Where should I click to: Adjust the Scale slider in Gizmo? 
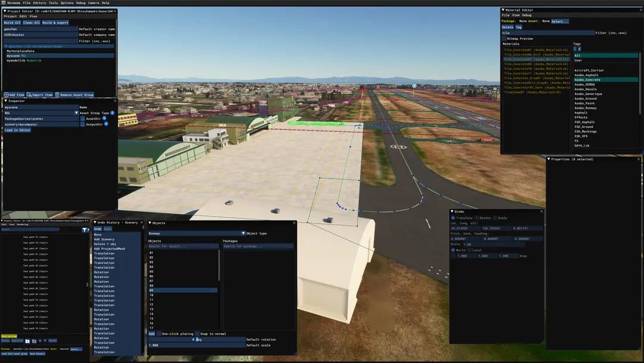(493, 244)
